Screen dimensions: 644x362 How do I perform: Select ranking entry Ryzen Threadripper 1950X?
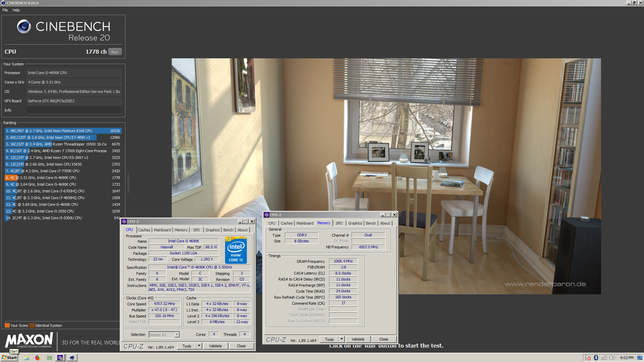[63, 144]
